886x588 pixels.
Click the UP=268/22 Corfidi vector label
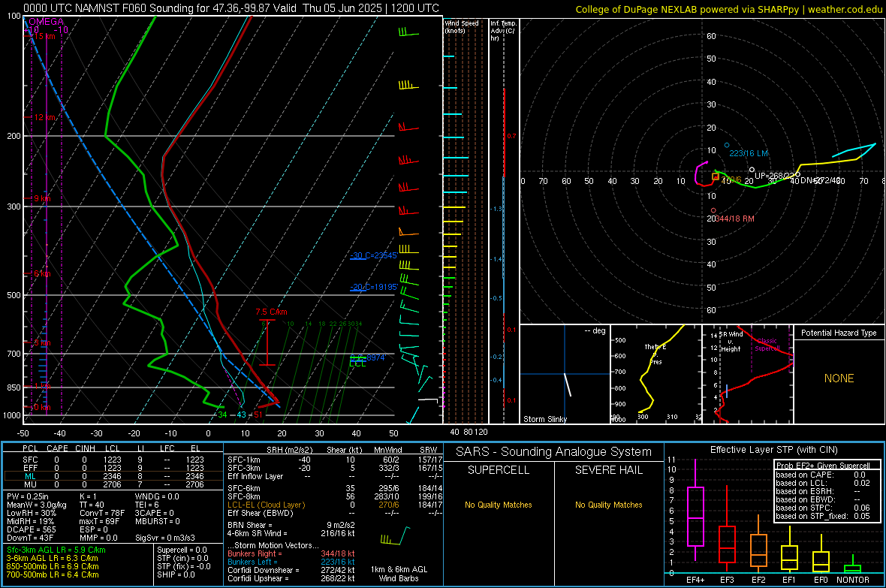coord(775,176)
